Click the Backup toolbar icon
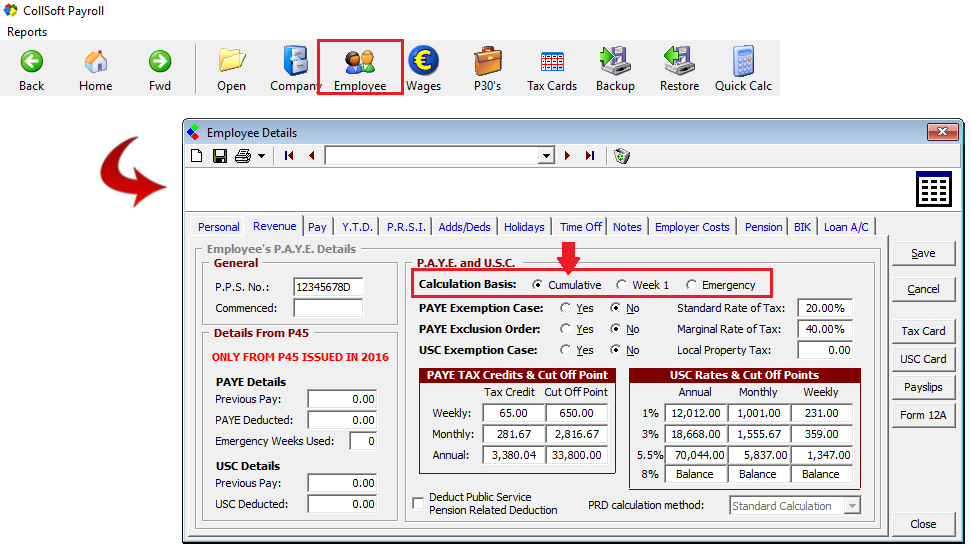This screenshot has height=549, width=971. [x=615, y=62]
